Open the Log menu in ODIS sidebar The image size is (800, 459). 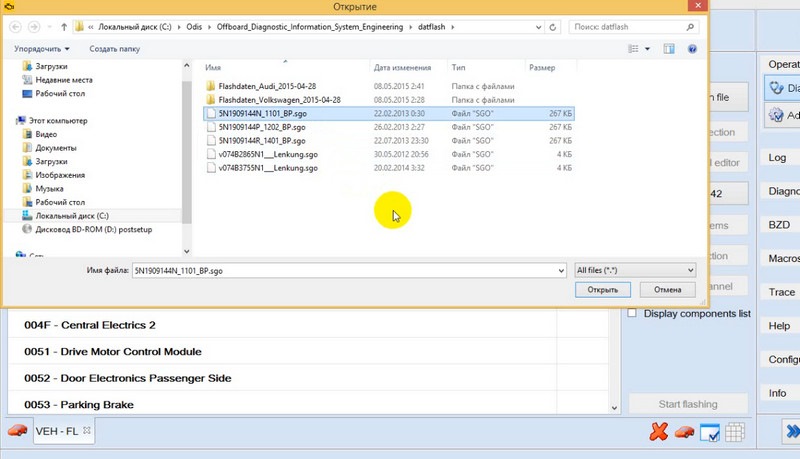click(780, 158)
